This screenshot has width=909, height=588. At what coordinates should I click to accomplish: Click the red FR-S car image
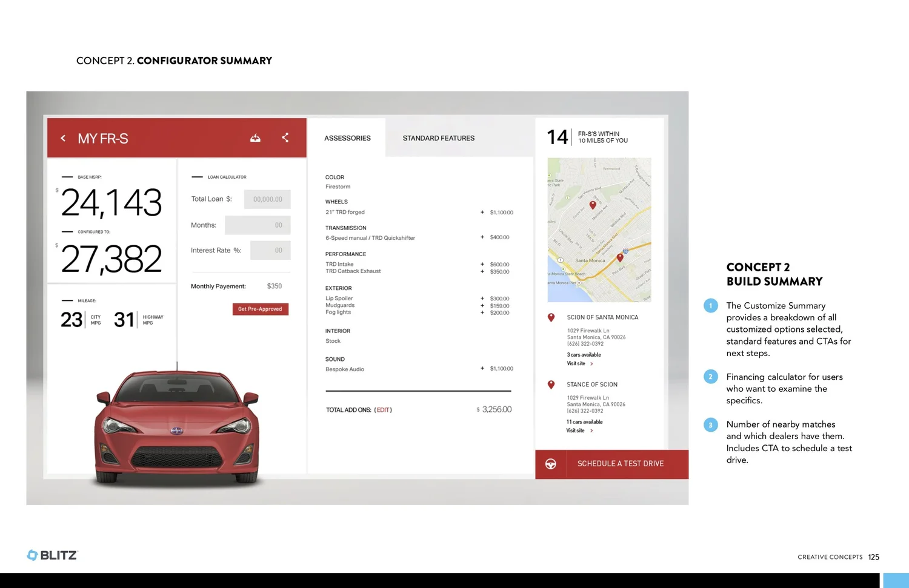[x=177, y=427]
